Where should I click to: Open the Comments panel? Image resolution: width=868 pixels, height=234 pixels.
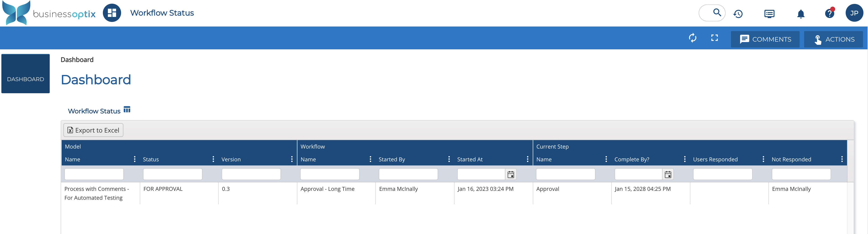(x=765, y=39)
